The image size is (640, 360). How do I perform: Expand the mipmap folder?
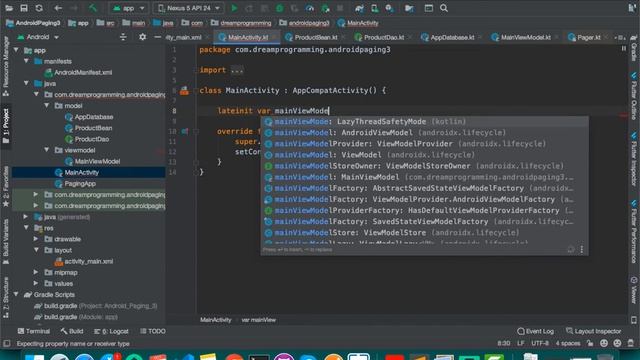(36, 272)
